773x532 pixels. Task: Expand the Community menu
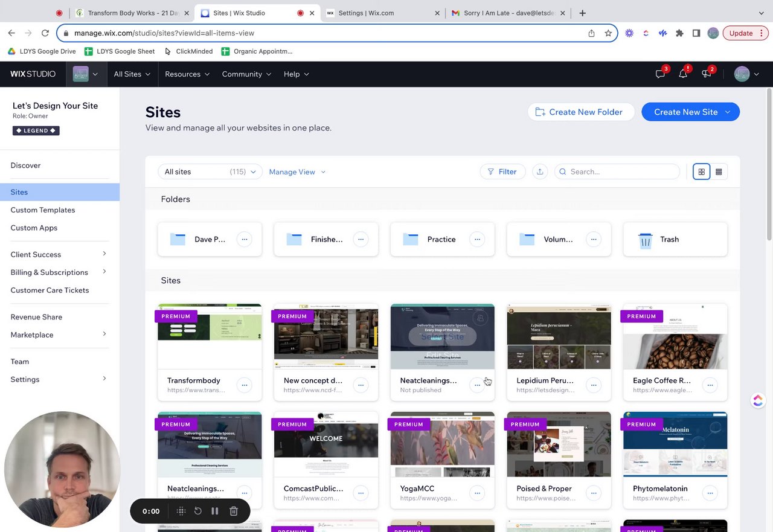coord(246,74)
